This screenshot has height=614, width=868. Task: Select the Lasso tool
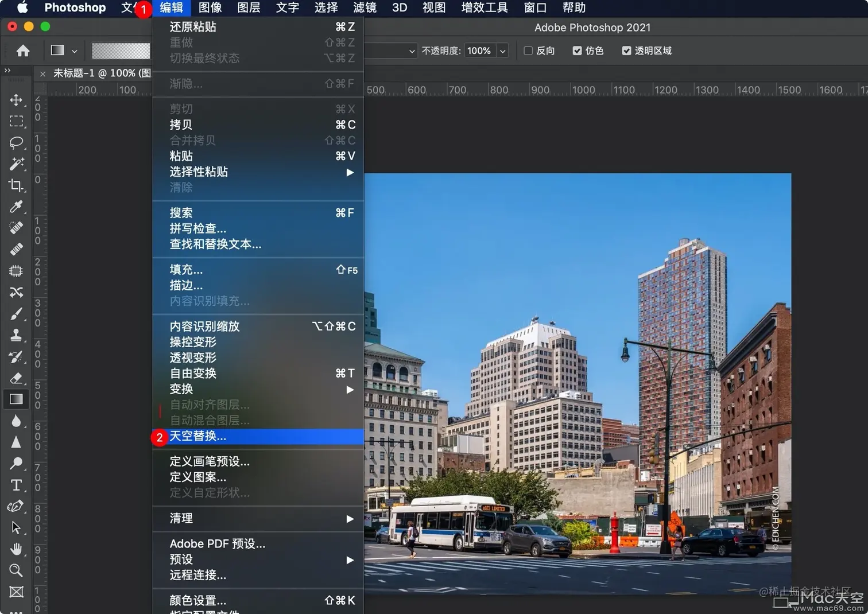[16, 142]
